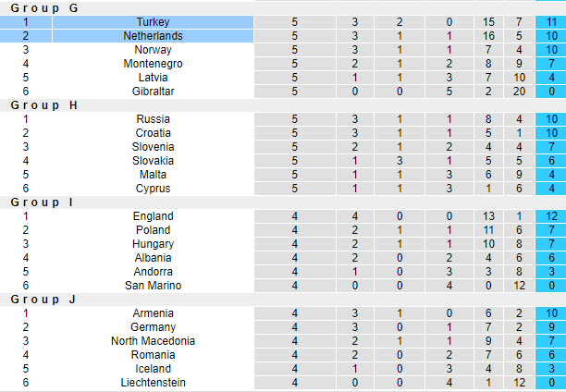The height and width of the screenshot is (392, 566).
Task: Select North Macedonia team name
Action: click(x=153, y=341)
